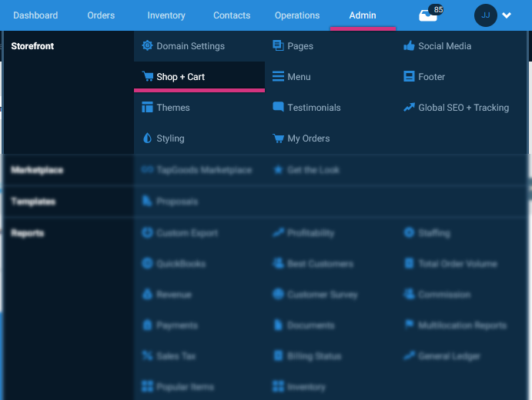The width and height of the screenshot is (532, 400).
Task: Click the Global SEO trending arrow icon
Action: [409, 107]
